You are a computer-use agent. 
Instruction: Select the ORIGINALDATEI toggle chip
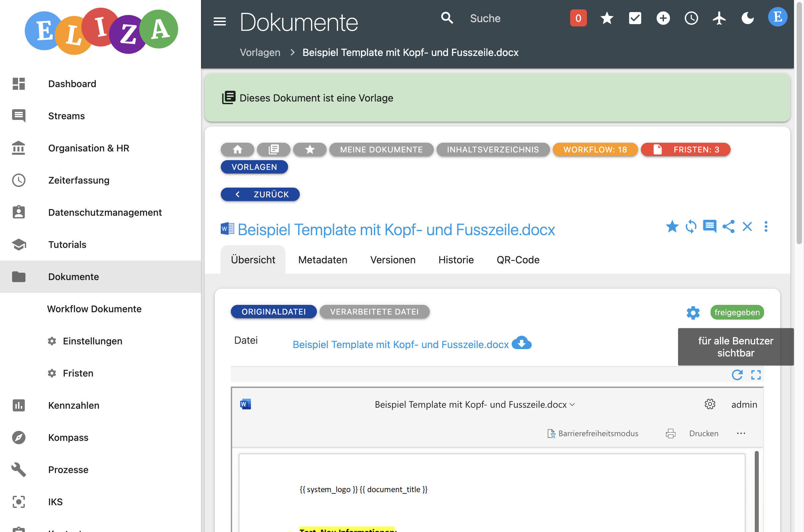[274, 312]
